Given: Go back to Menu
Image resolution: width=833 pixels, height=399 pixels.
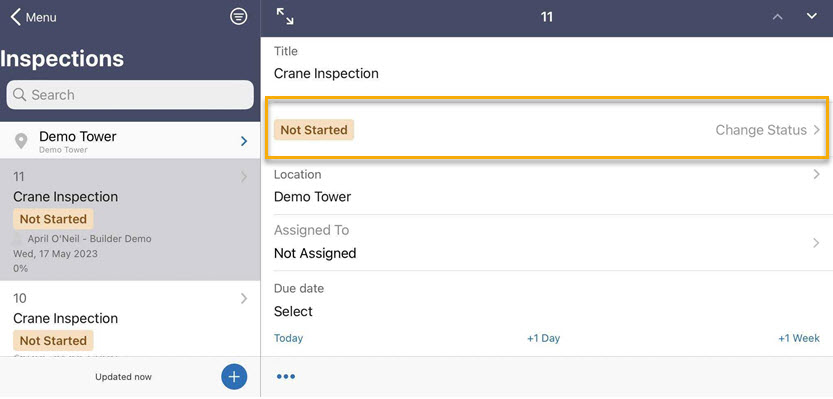Looking at the screenshot, I should [33, 17].
